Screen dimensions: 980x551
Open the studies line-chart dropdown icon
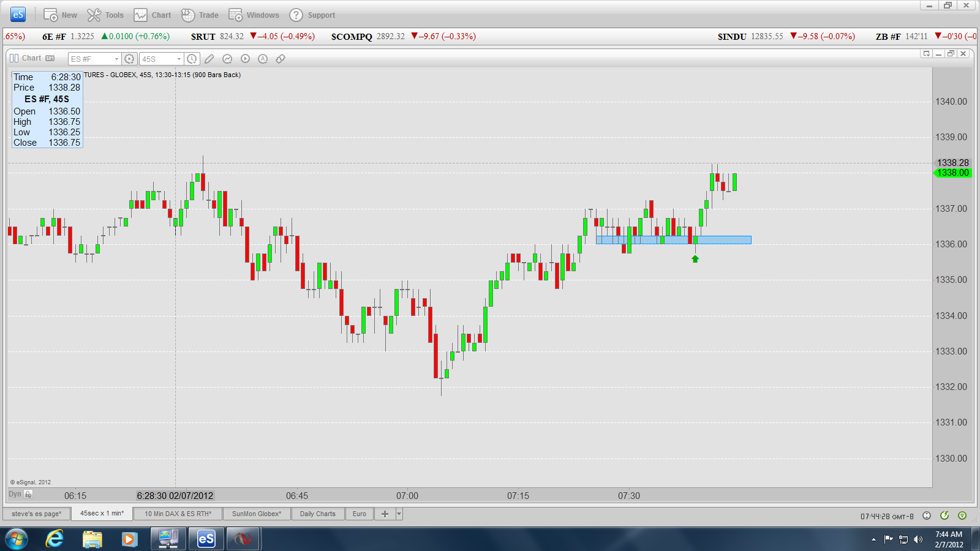[227, 59]
